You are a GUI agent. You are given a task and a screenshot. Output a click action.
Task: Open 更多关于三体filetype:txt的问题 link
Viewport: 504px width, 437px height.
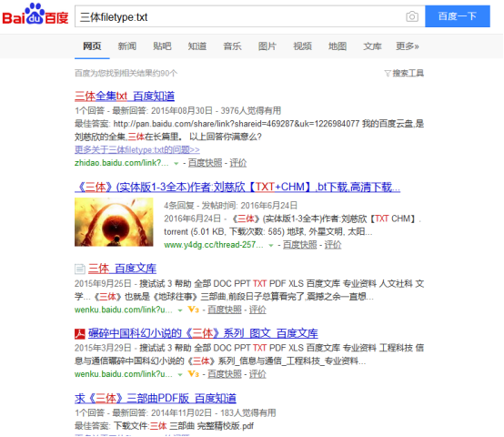click(x=137, y=150)
